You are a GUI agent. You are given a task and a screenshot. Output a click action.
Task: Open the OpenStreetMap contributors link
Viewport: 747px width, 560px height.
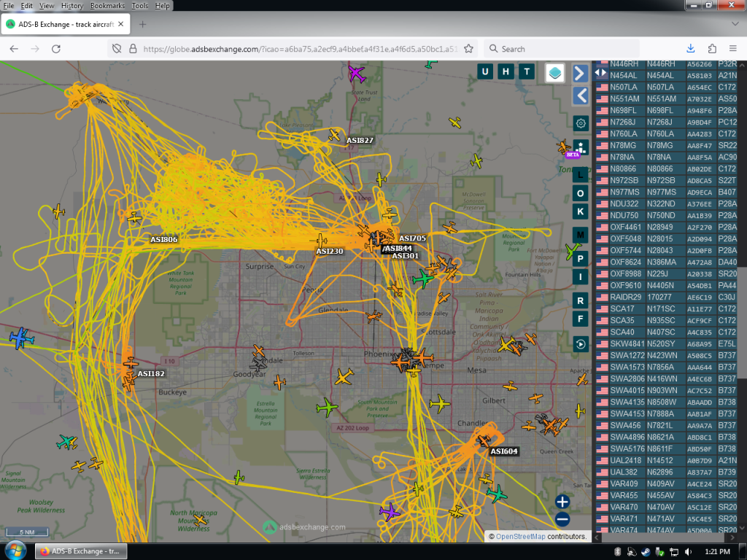coord(520,536)
